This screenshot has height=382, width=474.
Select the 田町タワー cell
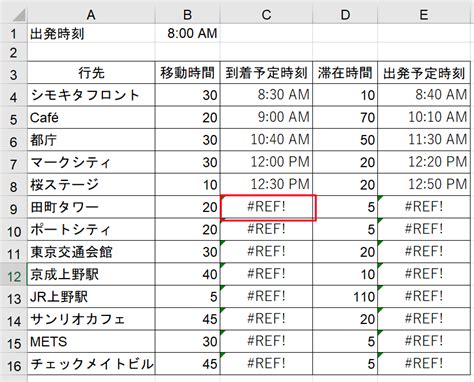tap(91, 207)
